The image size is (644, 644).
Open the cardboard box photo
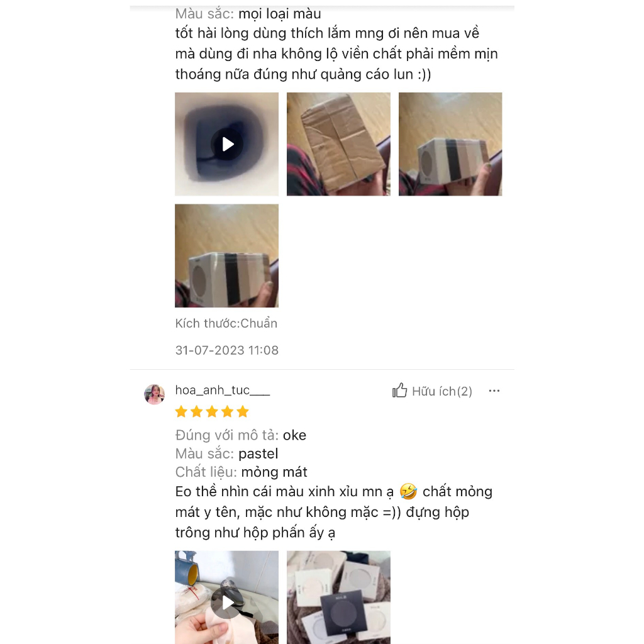(x=338, y=144)
